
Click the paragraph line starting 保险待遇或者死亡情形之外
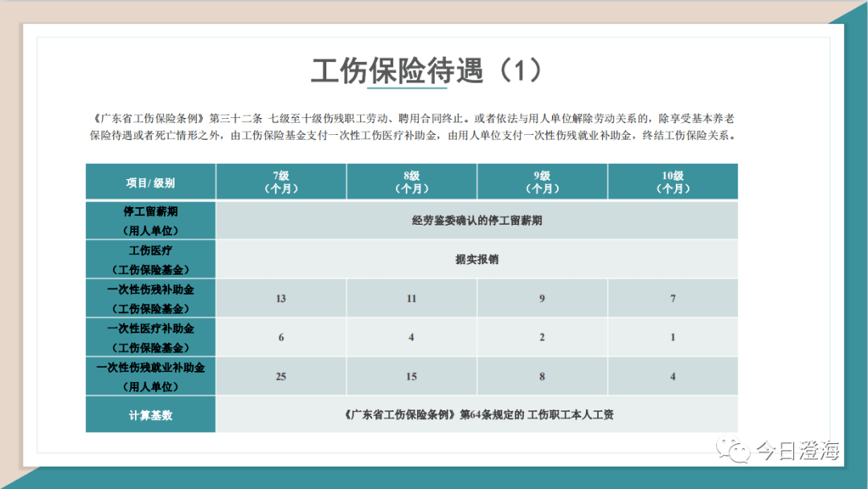click(x=412, y=136)
